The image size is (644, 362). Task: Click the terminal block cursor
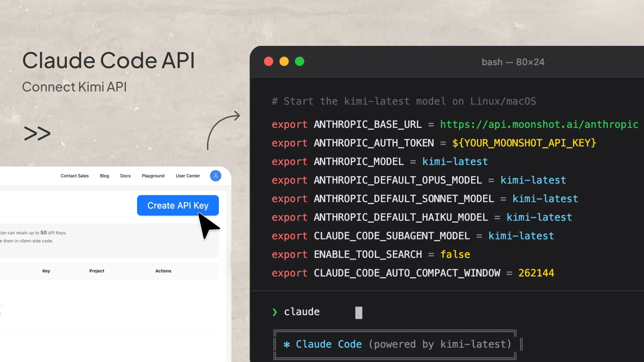pos(359,313)
